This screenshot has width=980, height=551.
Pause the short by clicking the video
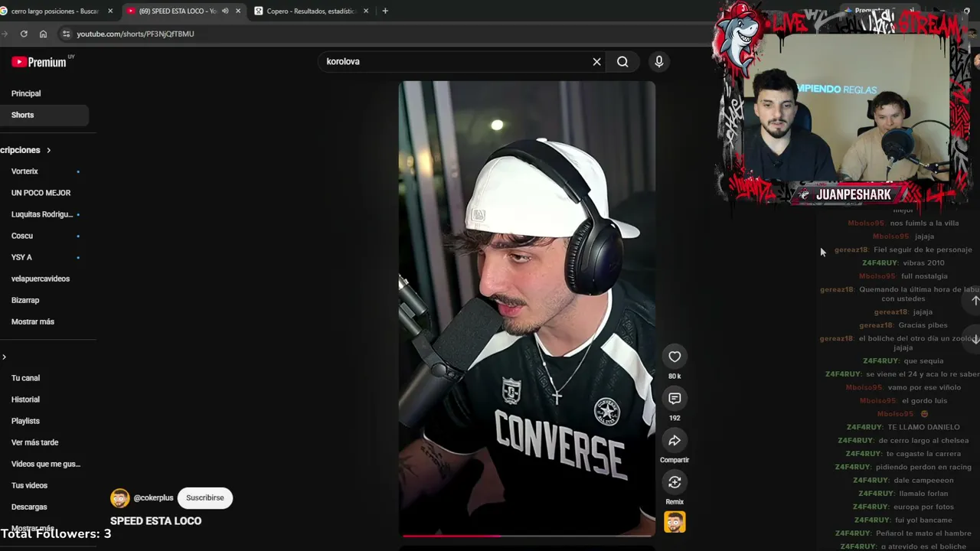(x=527, y=308)
